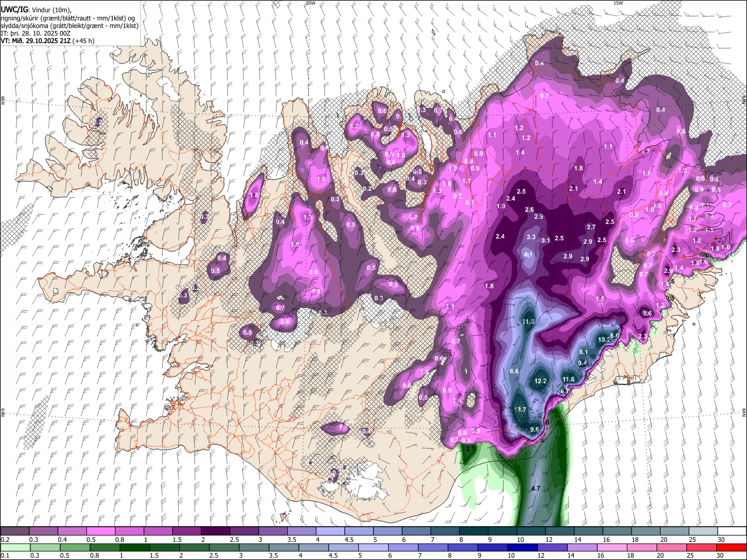Click the 0.2 legend number label
This screenshot has width=747, height=560.
tap(5, 540)
